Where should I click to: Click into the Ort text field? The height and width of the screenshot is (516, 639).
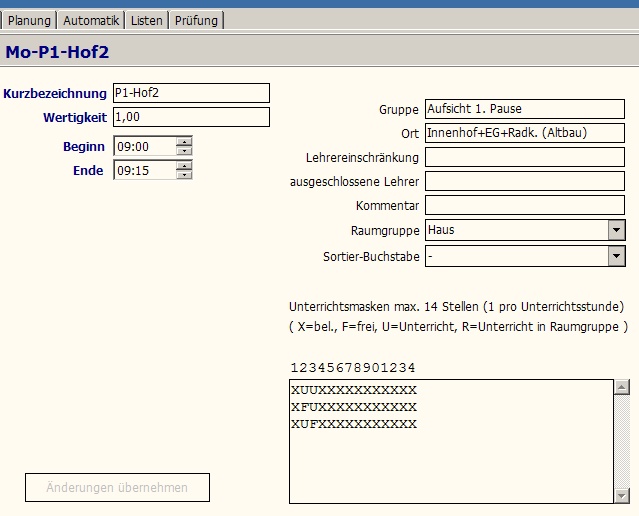pos(524,133)
